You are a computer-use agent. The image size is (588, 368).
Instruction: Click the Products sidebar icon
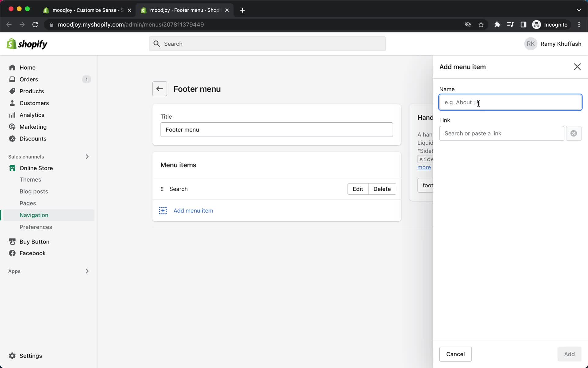(11, 91)
